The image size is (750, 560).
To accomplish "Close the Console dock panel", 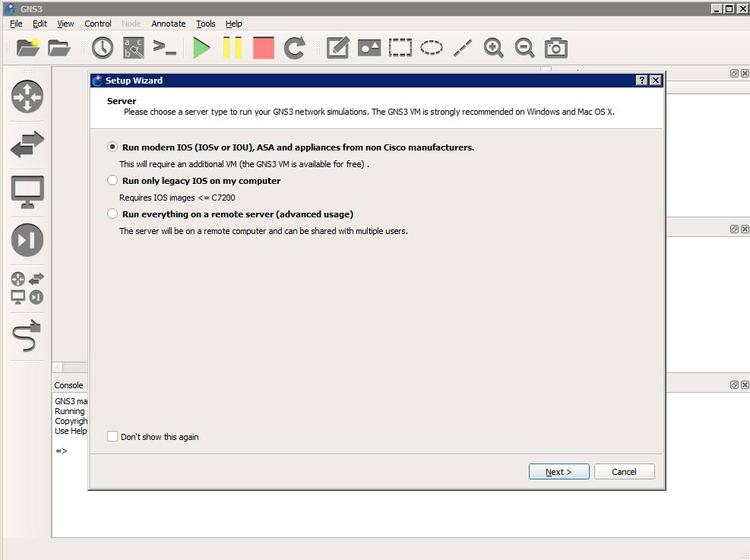I will [x=745, y=385].
